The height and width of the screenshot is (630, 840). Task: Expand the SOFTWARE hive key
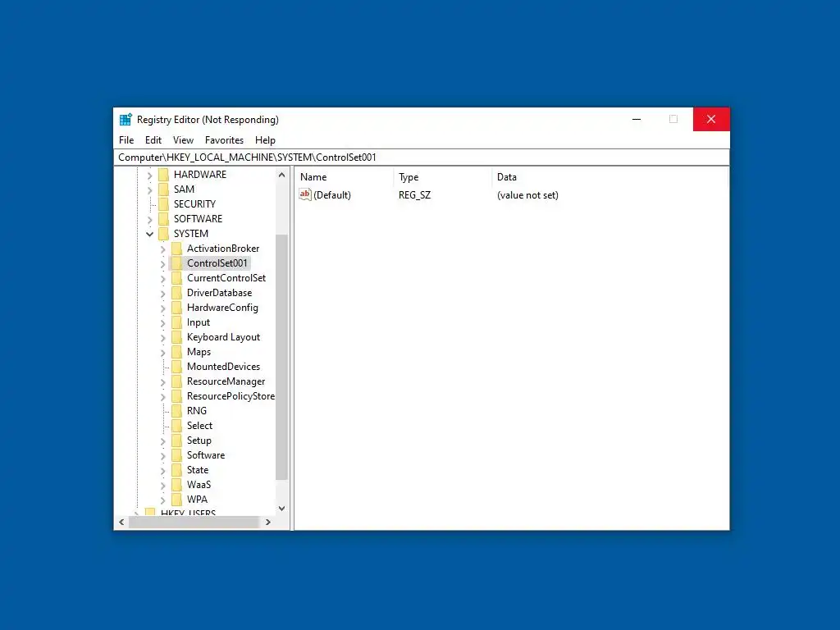[149, 219]
